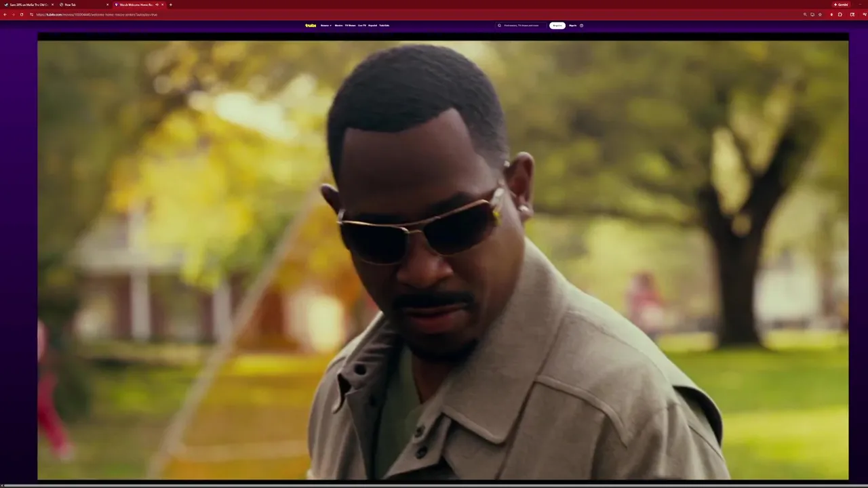
Task: Expand the Browse dropdown menu
Action: (326, 25)
